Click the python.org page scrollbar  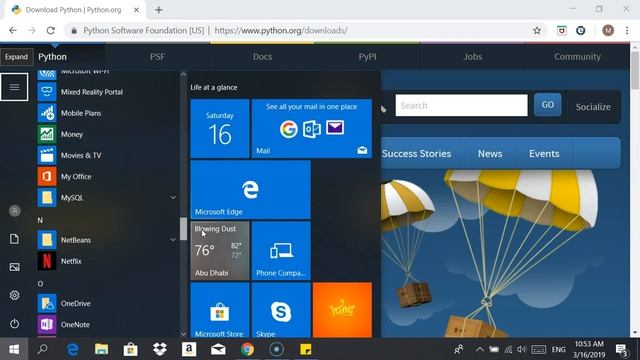click(635, 70)
